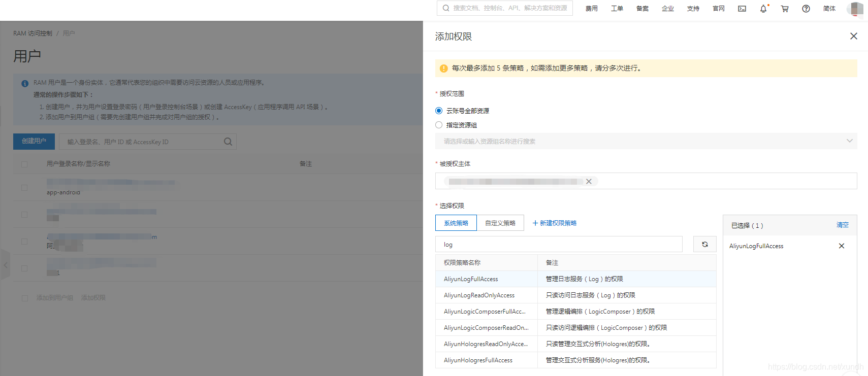The height and width of the screenshot is (376, 868).
Task: Select AliyunHologresFullAccess policy row
Action: (576, 360)
